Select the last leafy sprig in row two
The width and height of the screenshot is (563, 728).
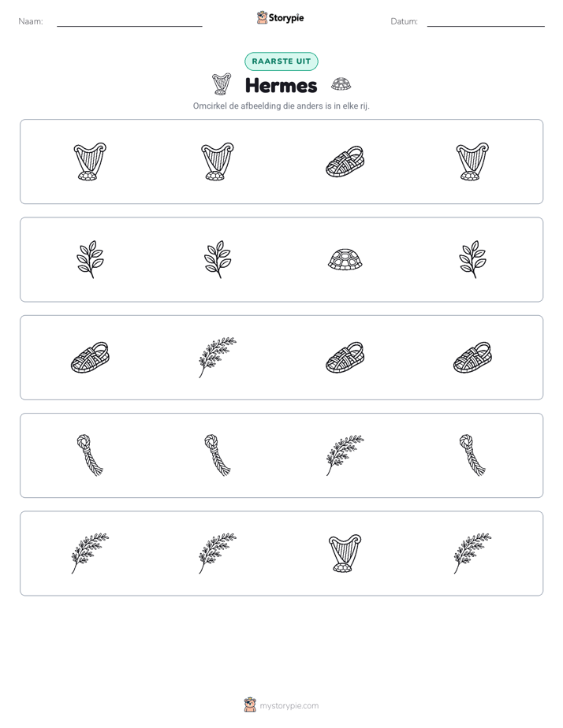[472, 259]
